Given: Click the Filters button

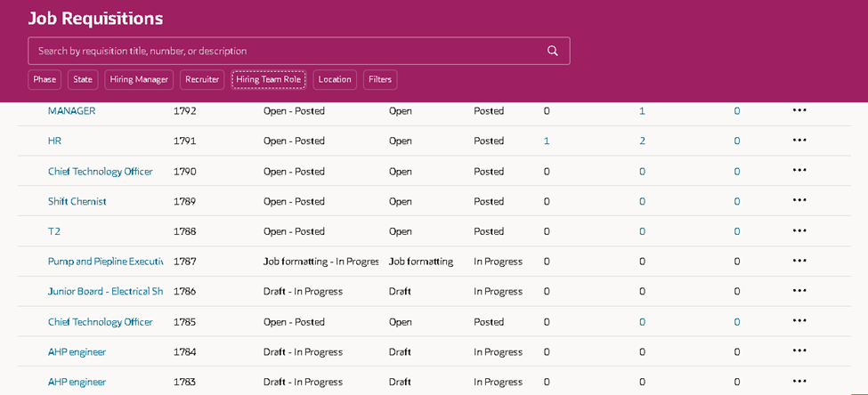Looking at the screenshot, I should (380, 80).
